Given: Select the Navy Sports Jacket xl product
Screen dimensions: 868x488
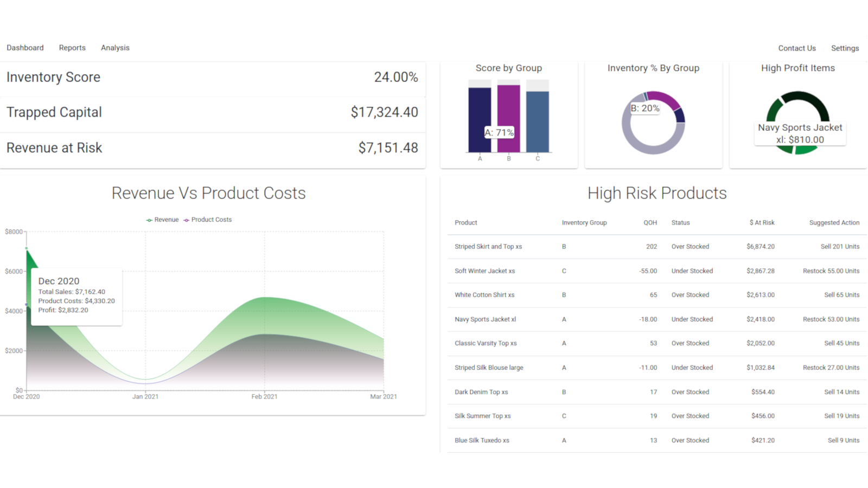Looking at the screenshot, I should click(x=486, y=319).
